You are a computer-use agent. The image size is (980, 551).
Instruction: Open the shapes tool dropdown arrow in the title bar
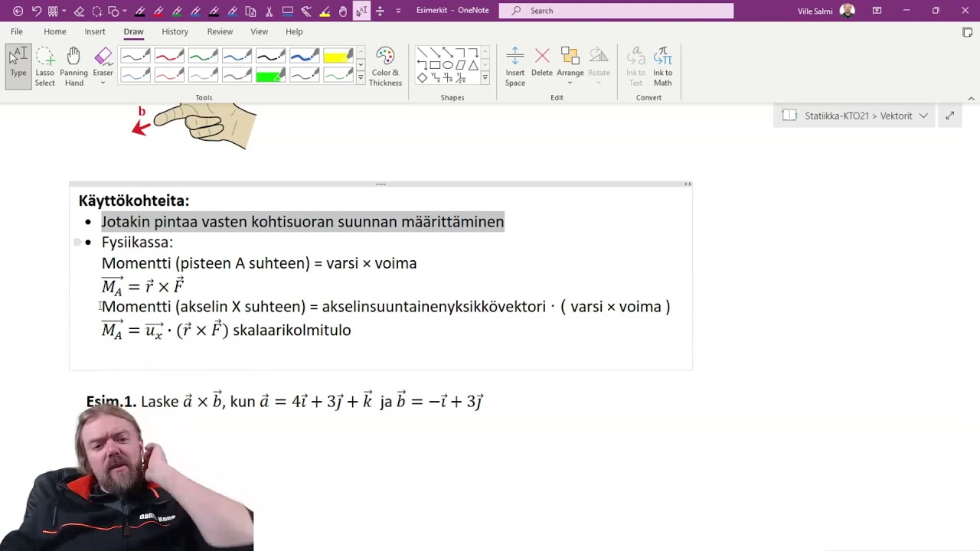(126, 11)
